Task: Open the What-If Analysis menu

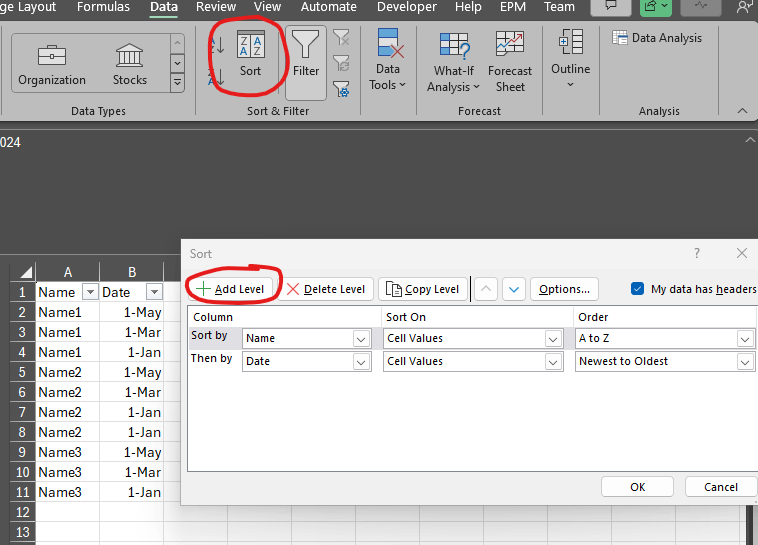Action: [x=453, y=62]
